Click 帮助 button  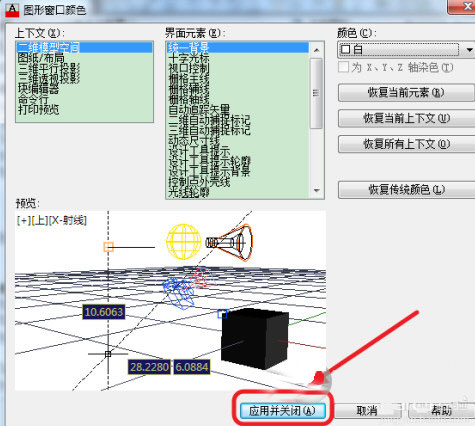point(441,411)
